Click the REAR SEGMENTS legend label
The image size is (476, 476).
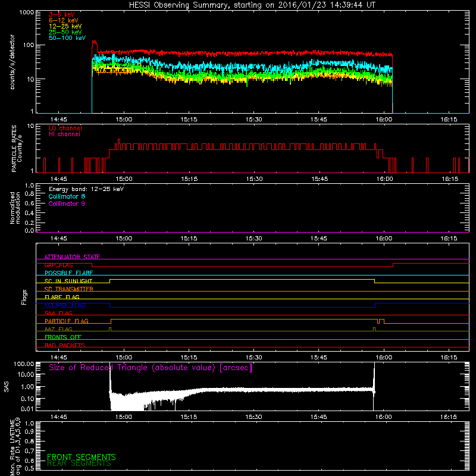point(79,464)
